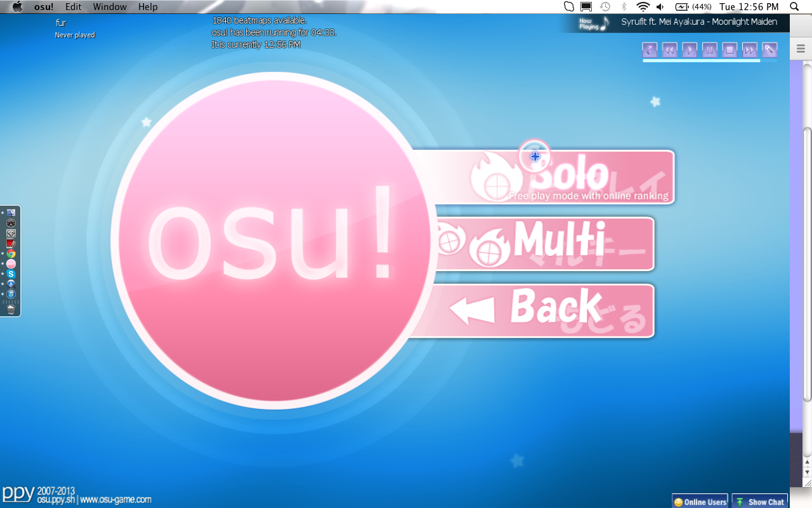Image resolution: width=812 pixels, height=508 pixels.
Task: Seek within the song progress bar
Action: tap(710, 61)
